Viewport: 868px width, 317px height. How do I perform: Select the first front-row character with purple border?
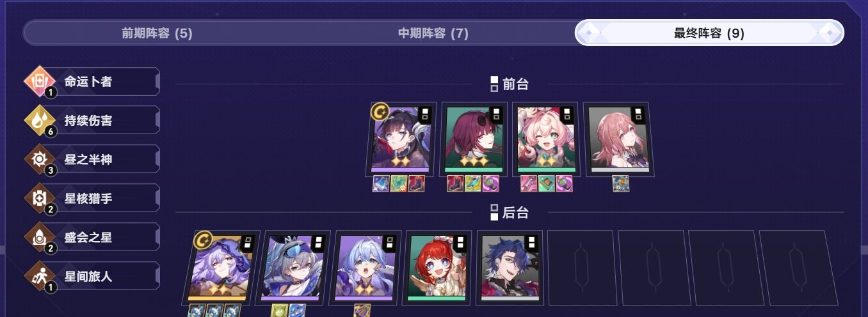401,139
